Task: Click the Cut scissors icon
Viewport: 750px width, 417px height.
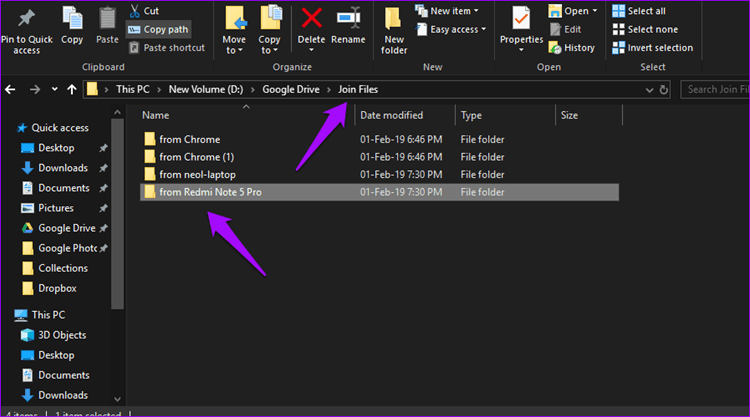Action: [135, 11]
